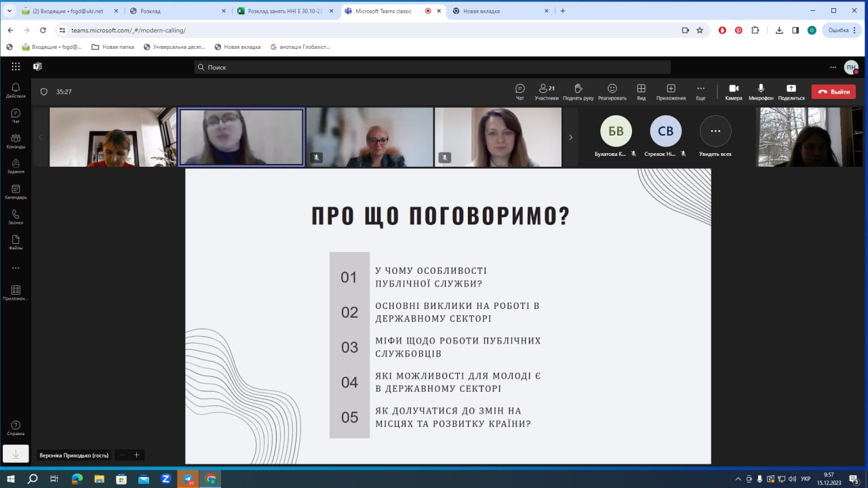Open the Еще more actions menu
The image size is (868, 488).
point(701,91)
